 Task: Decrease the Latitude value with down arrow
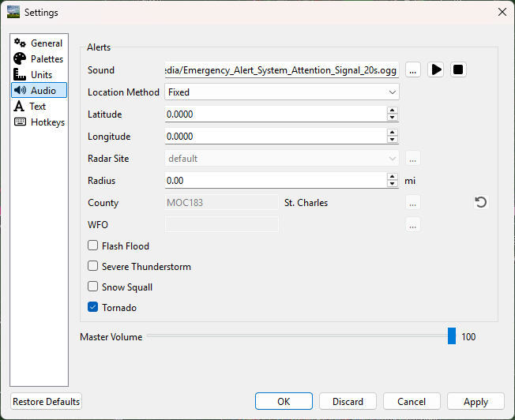tap(392, 118)
